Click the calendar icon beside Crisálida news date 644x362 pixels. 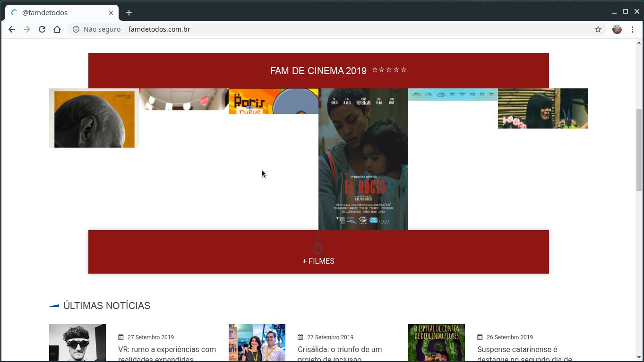click(x=301, y=337)
